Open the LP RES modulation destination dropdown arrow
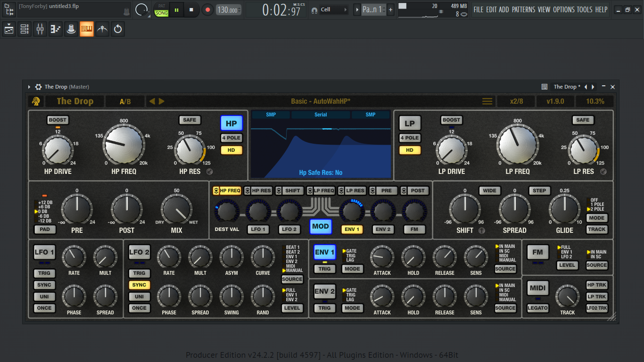The height and width of the screenshot is (362, 644). point(341,191)
